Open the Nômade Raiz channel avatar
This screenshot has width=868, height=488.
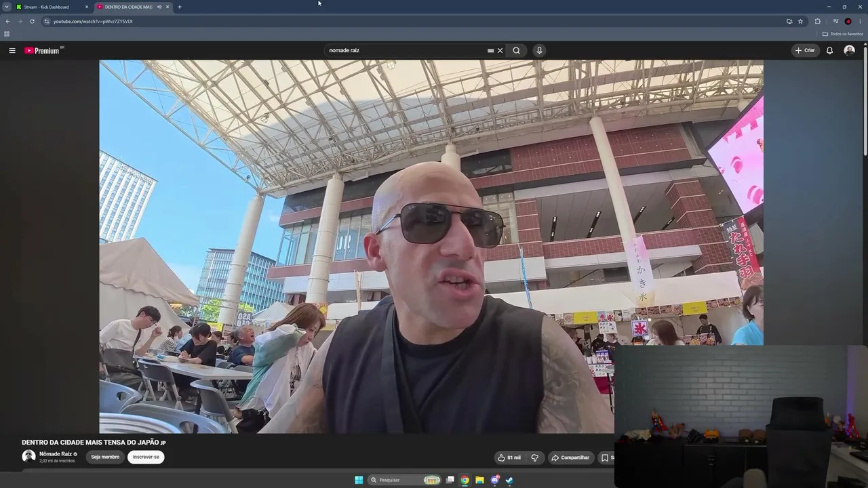(x=28, y=457)
